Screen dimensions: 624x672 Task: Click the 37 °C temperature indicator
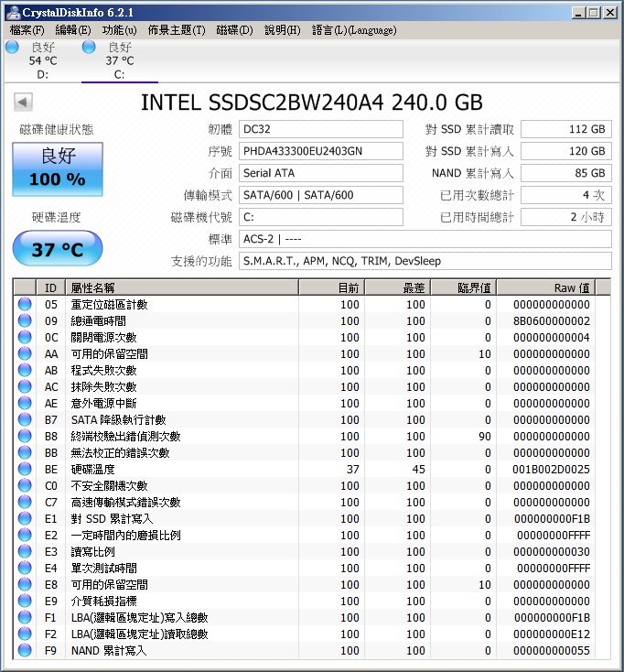coord(58,249)
